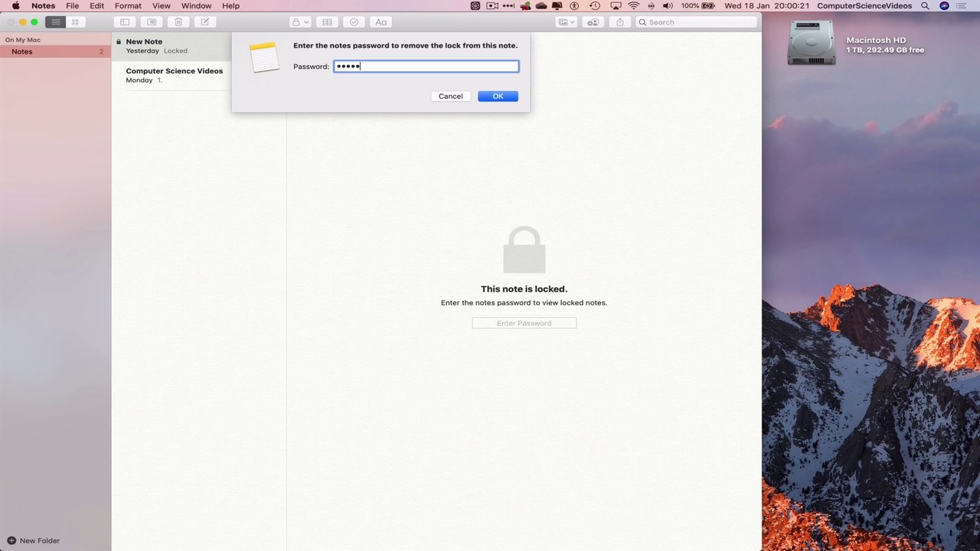Open the Notes application menu

coord(43,5)
